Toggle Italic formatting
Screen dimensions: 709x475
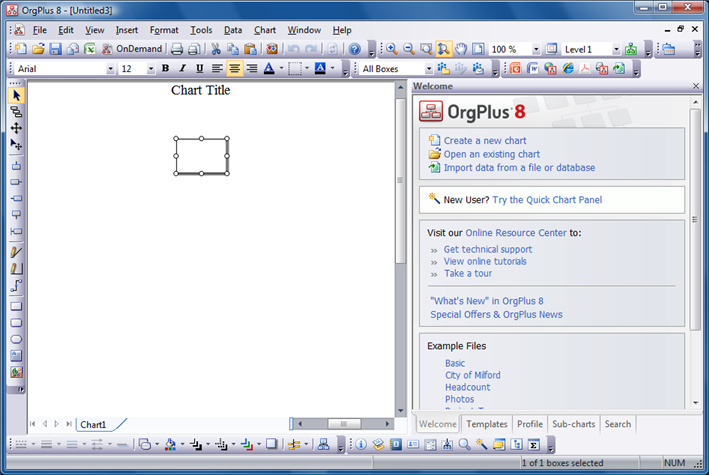[182, 69]
